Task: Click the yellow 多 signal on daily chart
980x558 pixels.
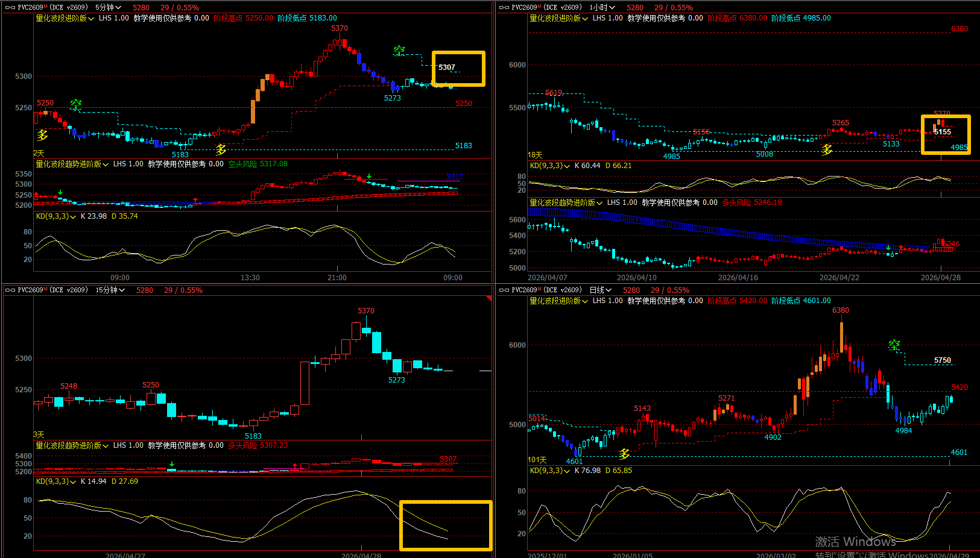Action: coord(624,454)
